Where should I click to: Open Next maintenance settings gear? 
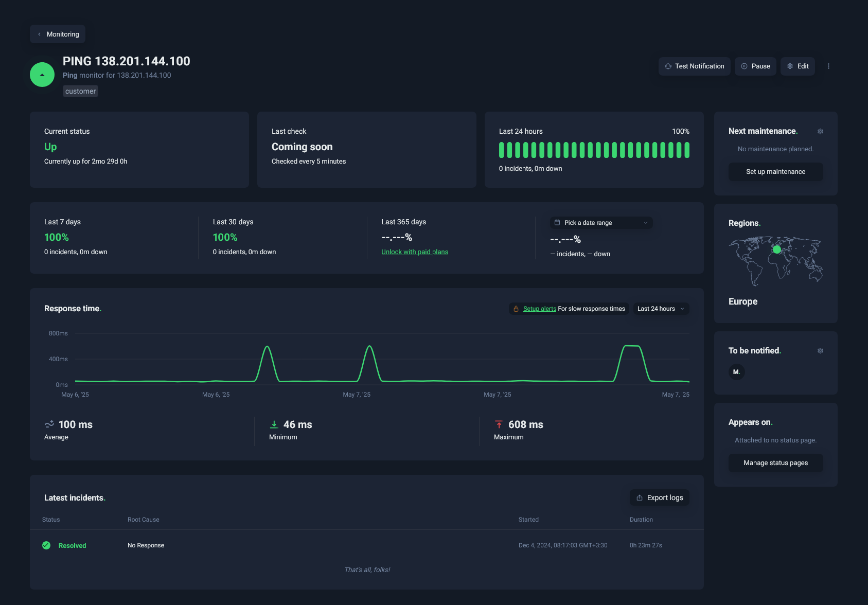click(x=820, y=132)
